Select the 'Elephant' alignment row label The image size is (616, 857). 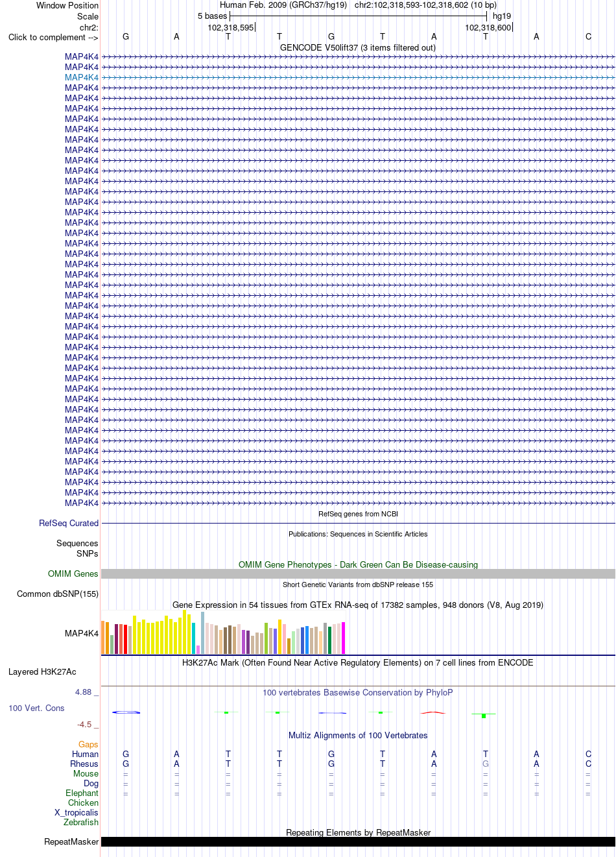click(82, 793)
